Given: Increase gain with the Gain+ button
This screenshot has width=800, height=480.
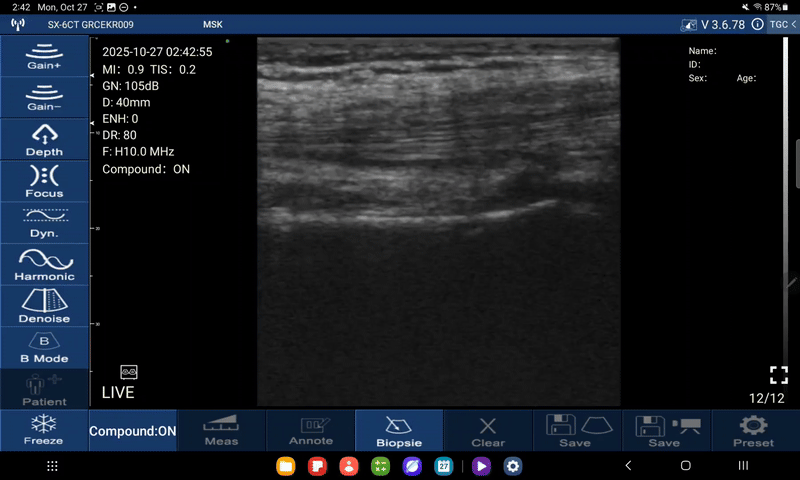Looking at the screenshot, I should pos(44,56).
